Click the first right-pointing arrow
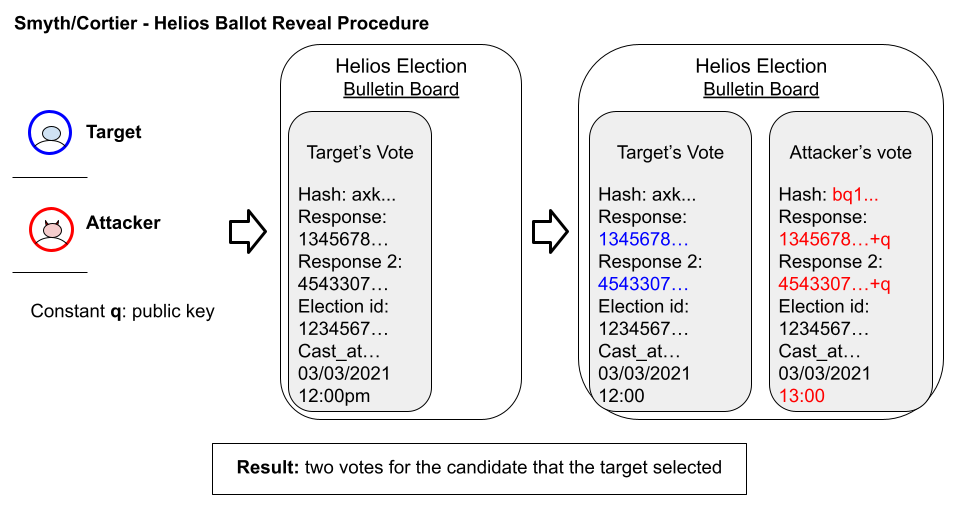Screen dimensions: 960x520 click(246, 231)
